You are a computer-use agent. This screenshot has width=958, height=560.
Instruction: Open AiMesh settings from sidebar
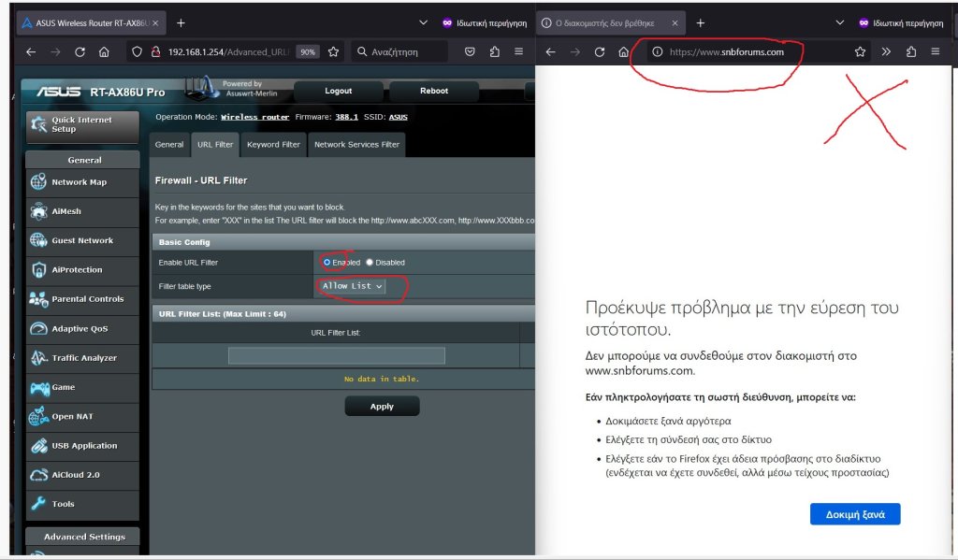pos(82,211)
